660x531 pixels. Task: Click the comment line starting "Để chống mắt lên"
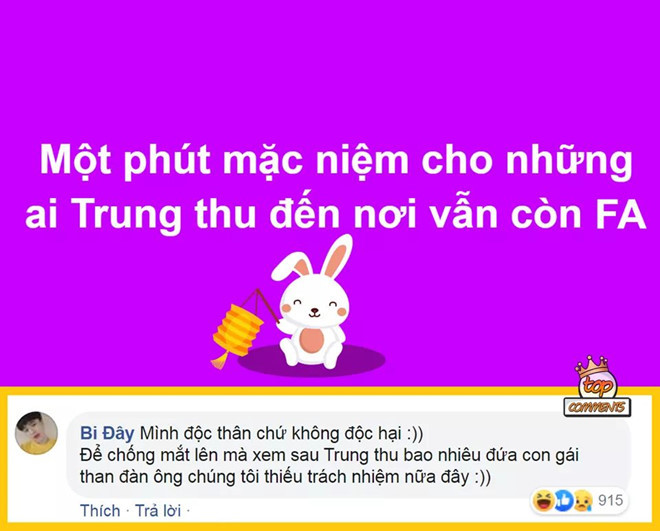point(329,455)
